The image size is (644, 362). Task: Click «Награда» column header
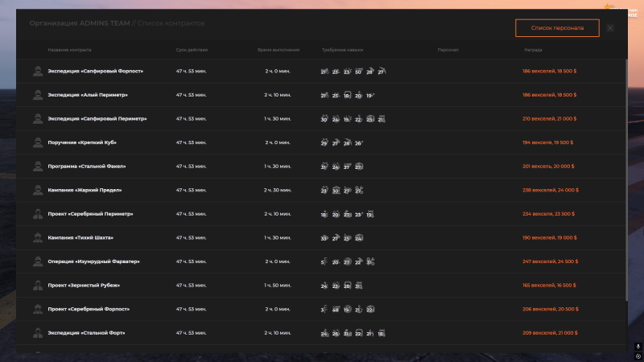pyautogui.click(x=533, y=50)
